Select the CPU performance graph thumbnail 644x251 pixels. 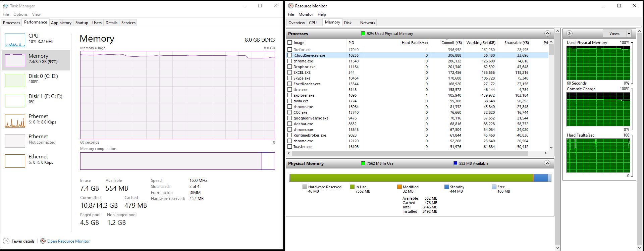click(15, 40)
